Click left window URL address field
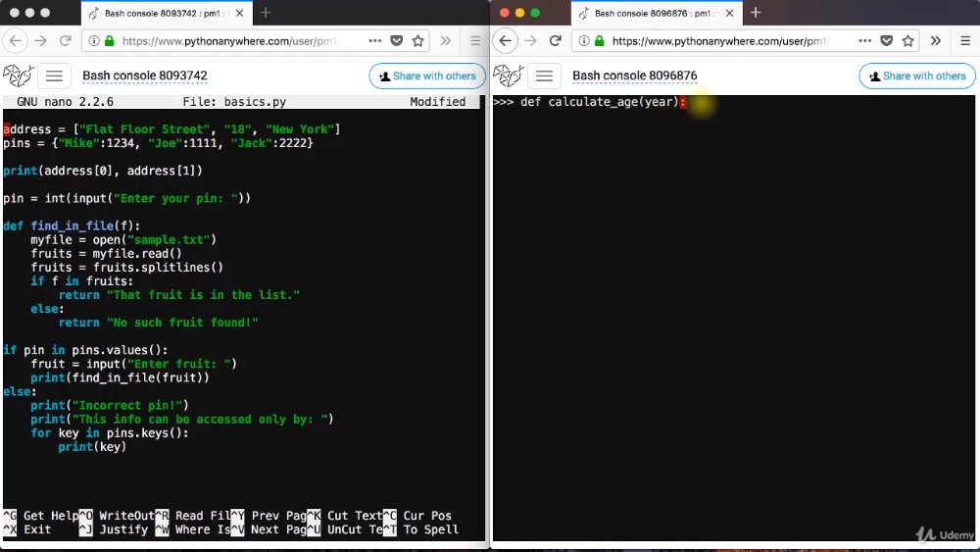The width and height of the screenshot is (980, 552). [231, 40]
